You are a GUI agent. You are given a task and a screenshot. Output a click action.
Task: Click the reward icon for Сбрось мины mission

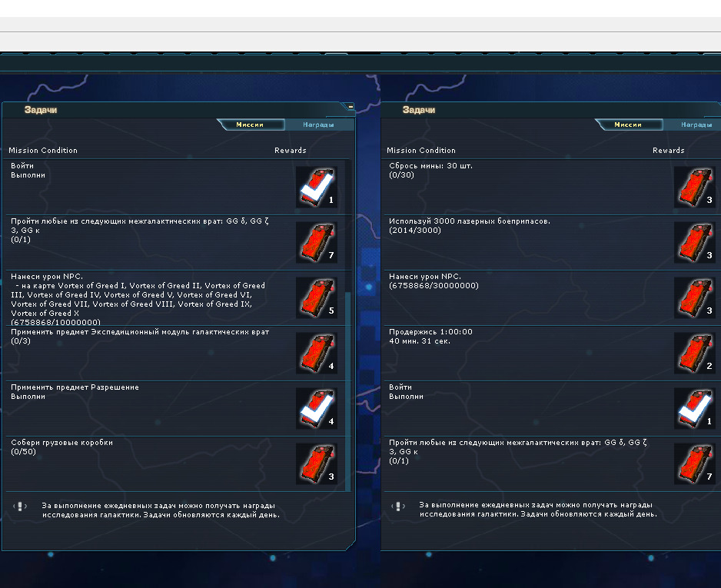coord(694,187)
